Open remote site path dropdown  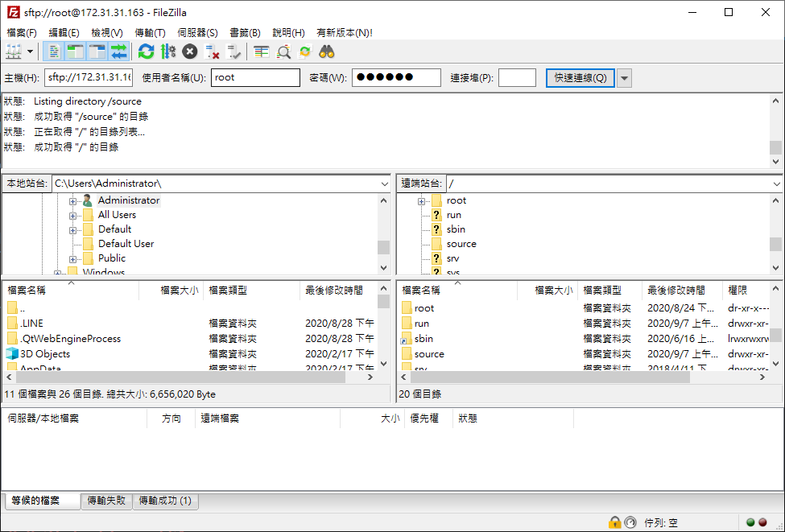pos(776,184)
